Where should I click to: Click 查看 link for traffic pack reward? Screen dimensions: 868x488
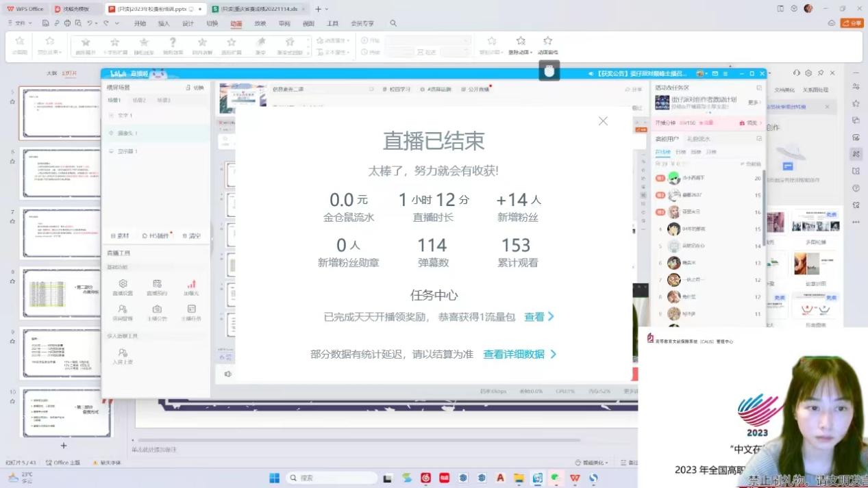[x=538, y=317]
